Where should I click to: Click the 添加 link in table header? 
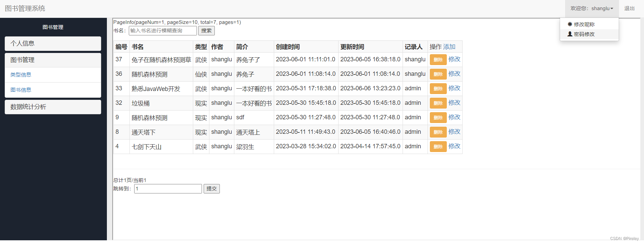(x=449, y=47)
